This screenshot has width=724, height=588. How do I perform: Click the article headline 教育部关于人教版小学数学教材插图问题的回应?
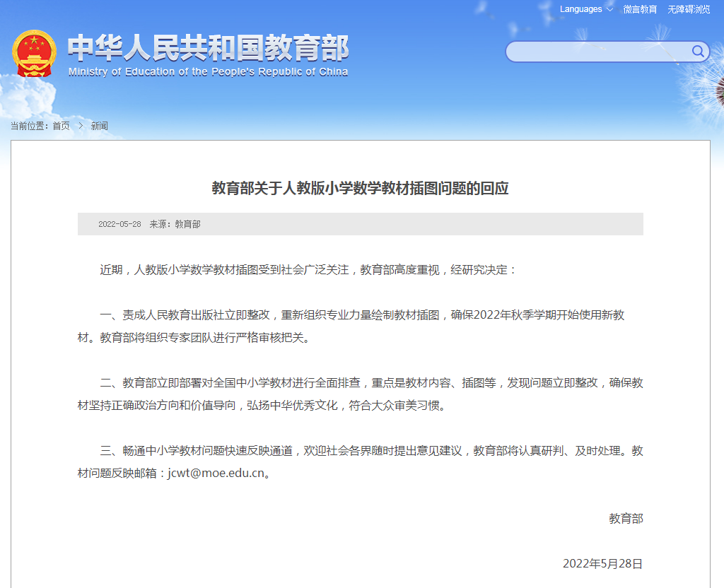360,188
